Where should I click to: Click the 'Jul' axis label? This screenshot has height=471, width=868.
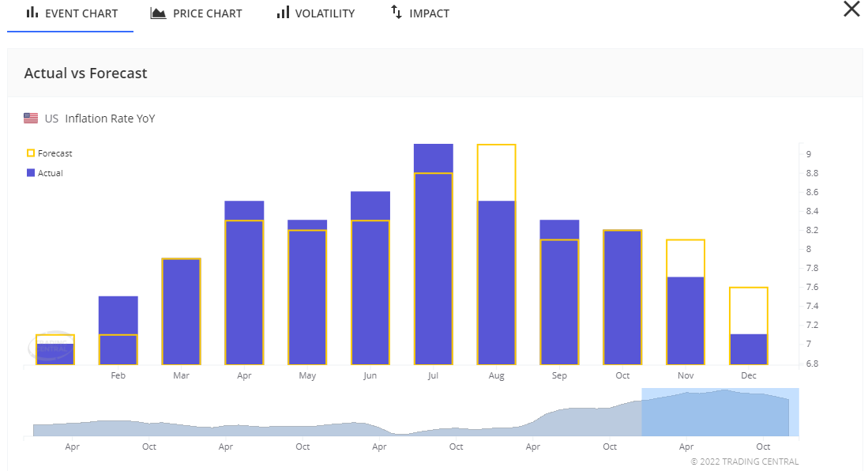(x=434, y=375)
